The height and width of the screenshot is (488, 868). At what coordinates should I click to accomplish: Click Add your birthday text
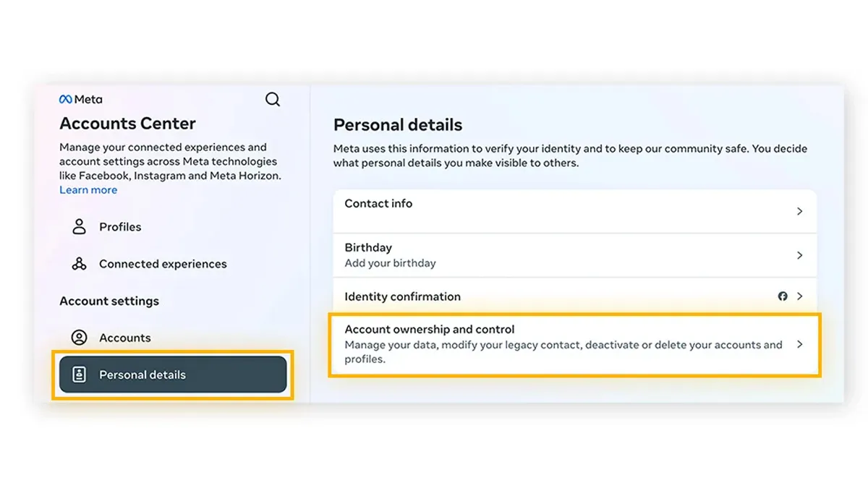click(390, 263)
